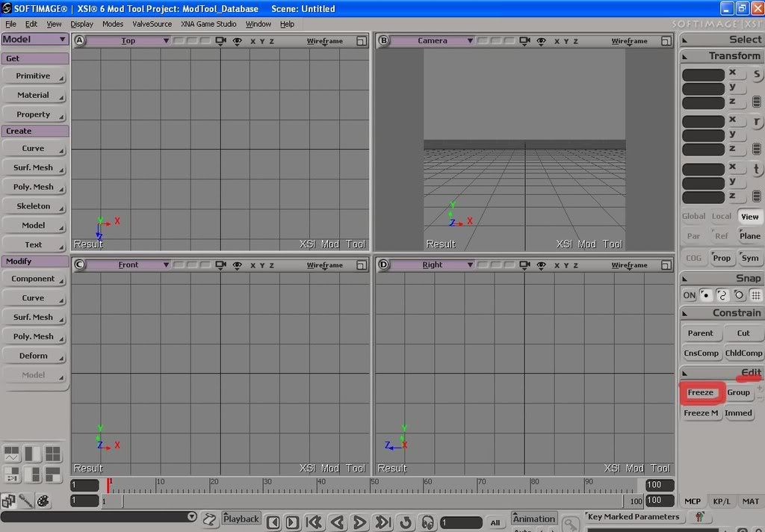Select the translate 't' transform tool icon
Image resolution: width=765 pixels, height=532 pixels.
point(757,169)
